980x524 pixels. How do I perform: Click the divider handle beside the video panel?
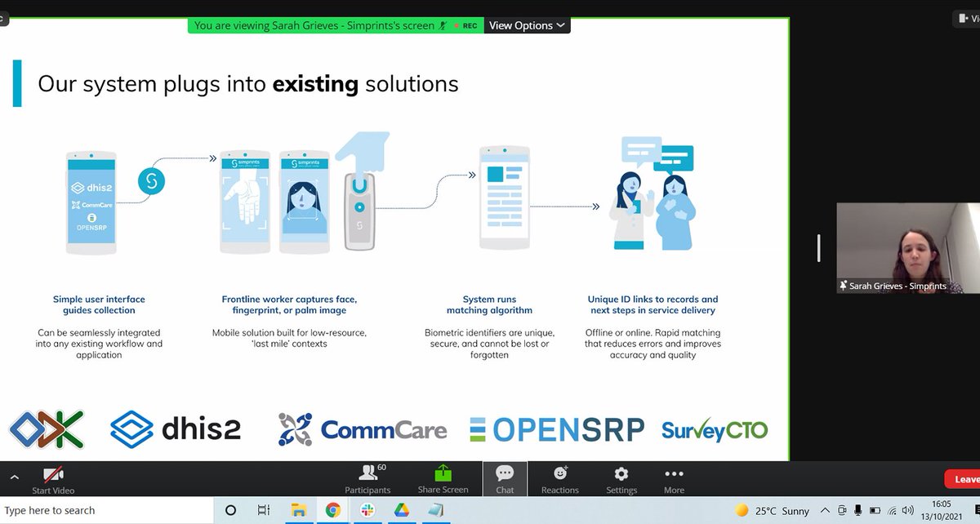(x=819, y=248)
